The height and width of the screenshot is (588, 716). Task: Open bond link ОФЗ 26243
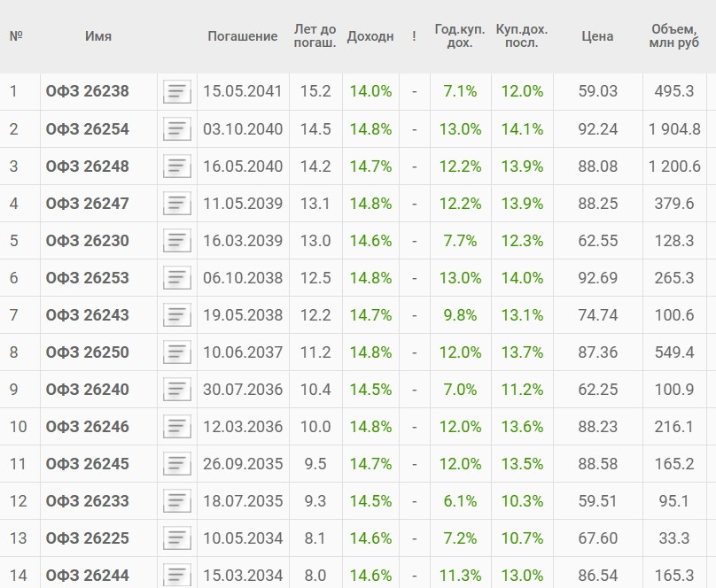tap(87, 314)
